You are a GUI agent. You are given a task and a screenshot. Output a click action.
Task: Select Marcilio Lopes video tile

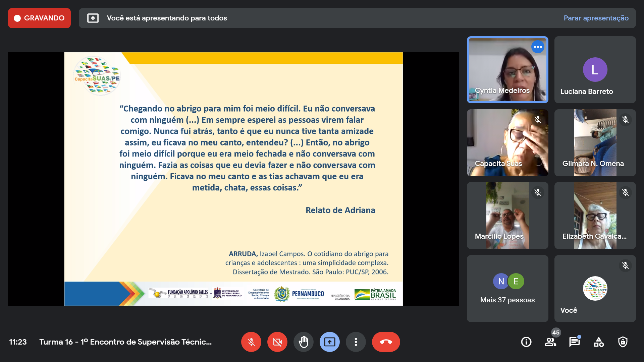click(x=507, y=216)
